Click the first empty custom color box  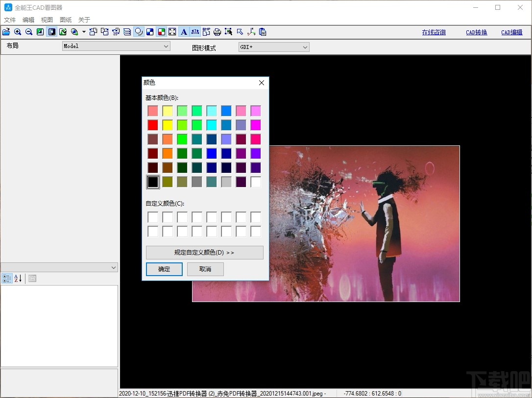coord(153,217)
